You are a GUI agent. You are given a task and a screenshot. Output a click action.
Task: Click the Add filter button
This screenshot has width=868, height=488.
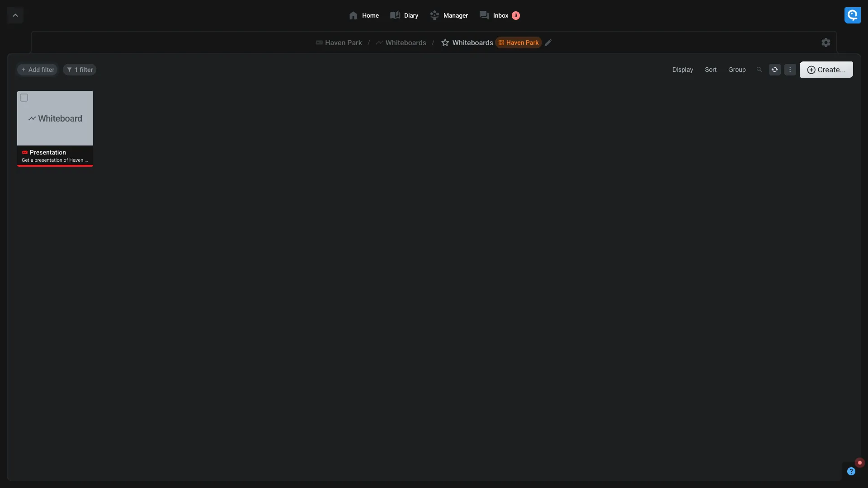(x=38, y=70)
